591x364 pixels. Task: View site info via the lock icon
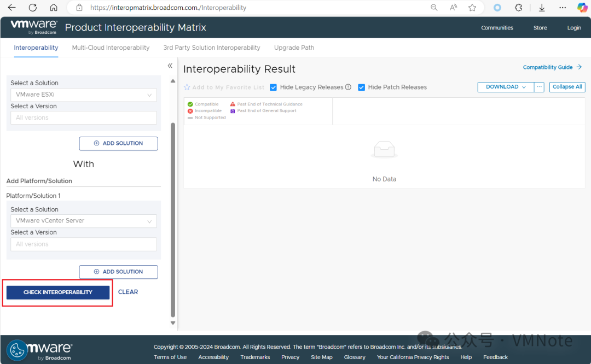(x=79, y=8)
